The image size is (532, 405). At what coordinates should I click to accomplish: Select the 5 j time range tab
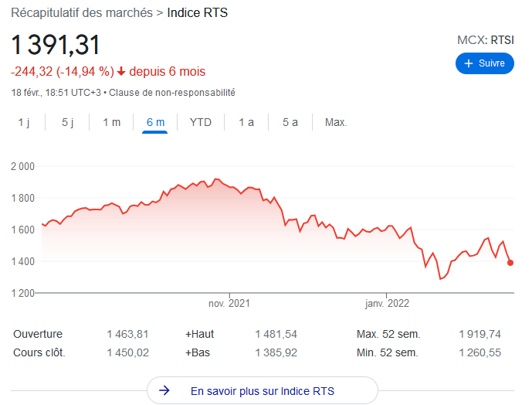[x=67, y=122]
